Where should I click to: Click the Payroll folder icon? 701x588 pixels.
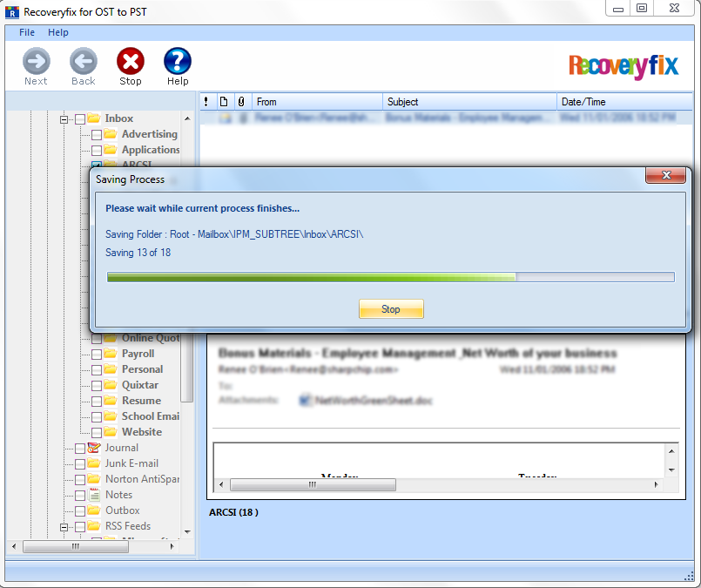[111, 354]
